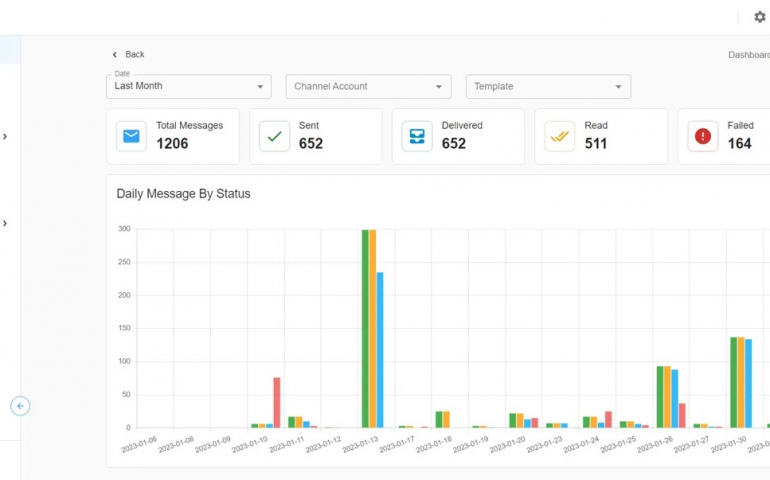
Task: Click the red Failed alert icon
Action: [703, 136]
